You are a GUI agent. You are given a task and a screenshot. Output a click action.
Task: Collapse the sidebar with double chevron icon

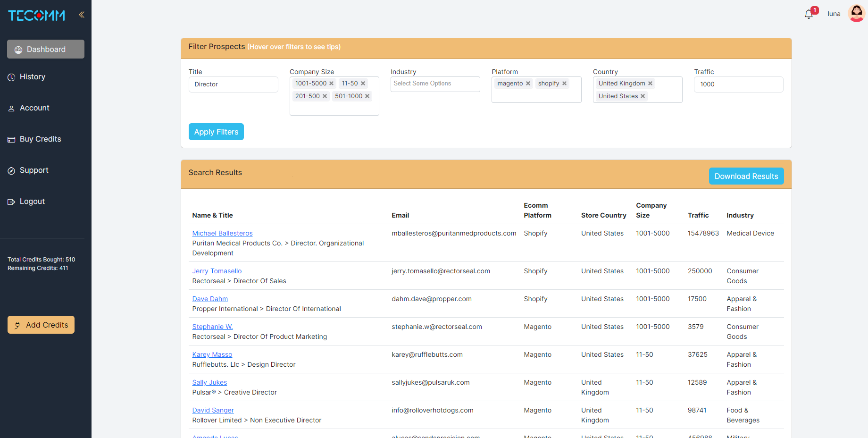pos(82,15)
